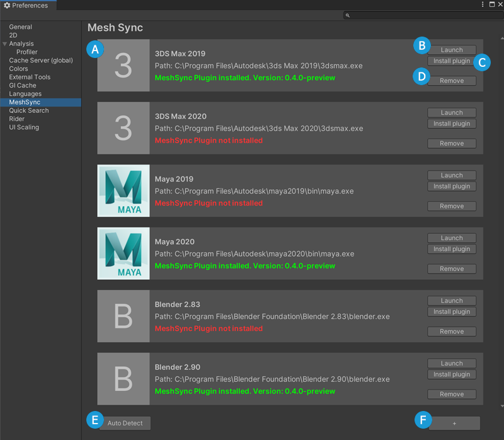The height and width of the screenshot is (440, 504).
Task: Remove the Blender 2.83 entry
Action: coord(452,331)
